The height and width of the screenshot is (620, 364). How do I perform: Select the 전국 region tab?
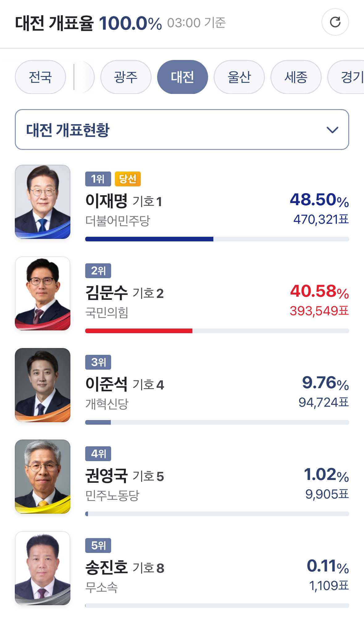pyautogui.click(x=40, y=77)
